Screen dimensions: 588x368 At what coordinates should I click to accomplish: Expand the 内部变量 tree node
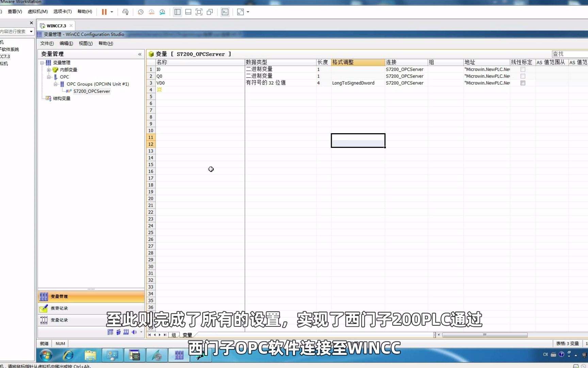[49, 70]
